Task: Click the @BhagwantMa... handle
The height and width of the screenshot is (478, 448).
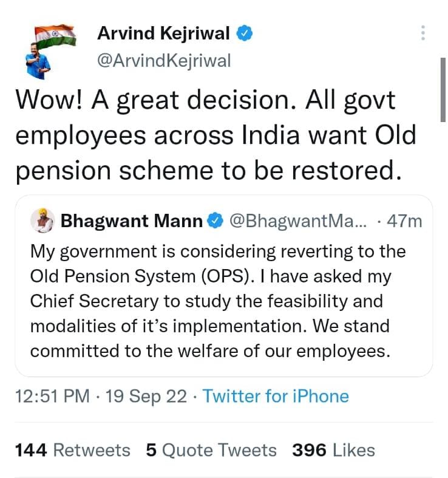Action: (298, 221)
